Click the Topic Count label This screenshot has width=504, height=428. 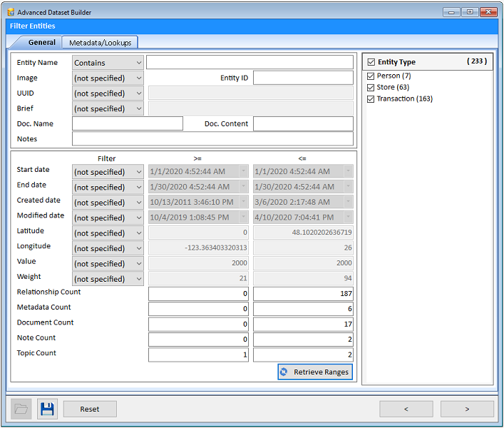(x=36, y=353)
